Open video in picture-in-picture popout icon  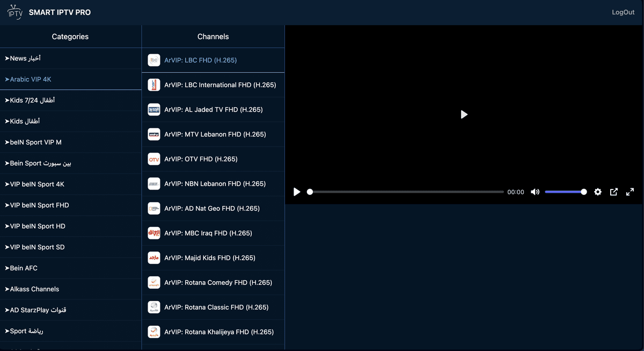[x=614, y=192]
